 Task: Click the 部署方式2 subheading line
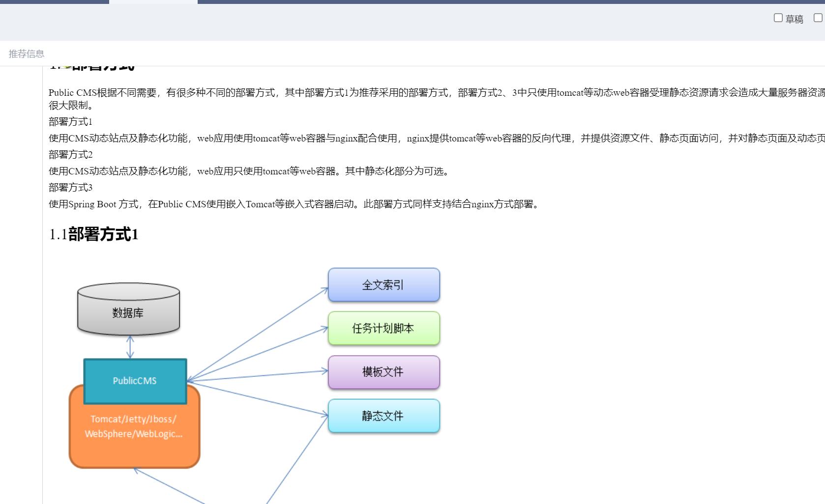(x=71, y=155)
